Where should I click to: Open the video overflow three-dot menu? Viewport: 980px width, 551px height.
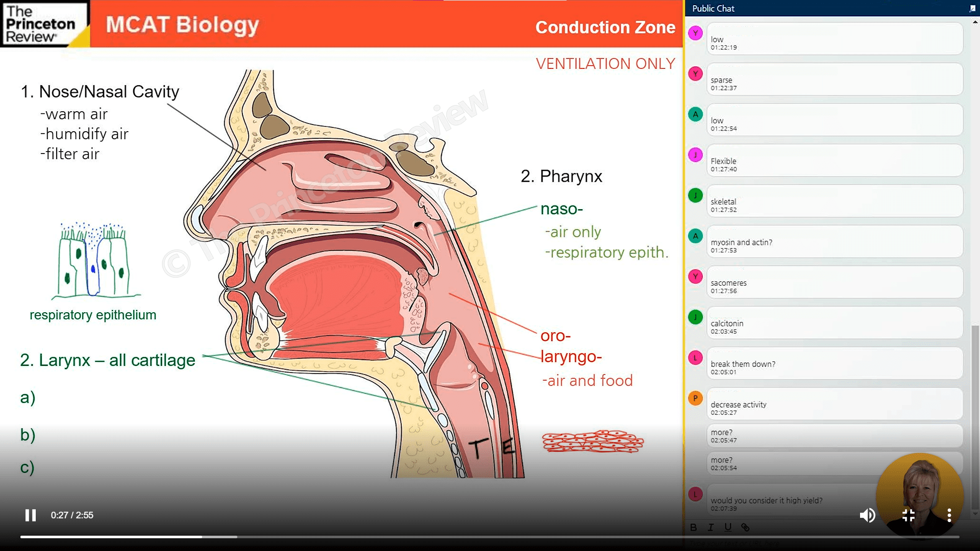[949, 515]
